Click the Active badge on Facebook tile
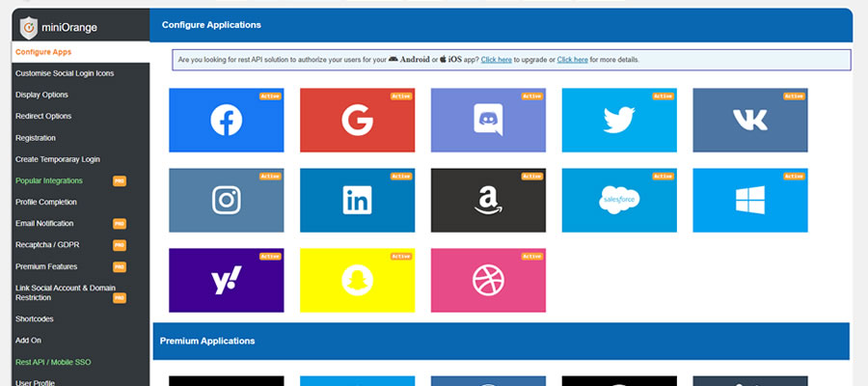 270,96
